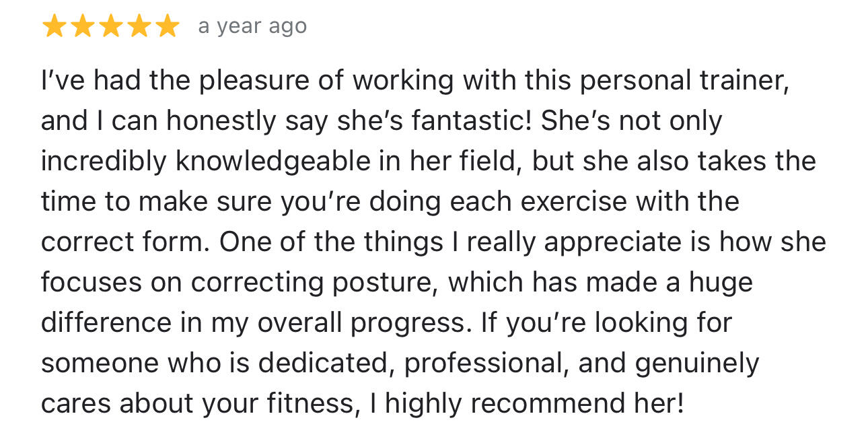Click the fourth yellow rating star
This screenshot has height=447, width=868.
click(139, 27)
